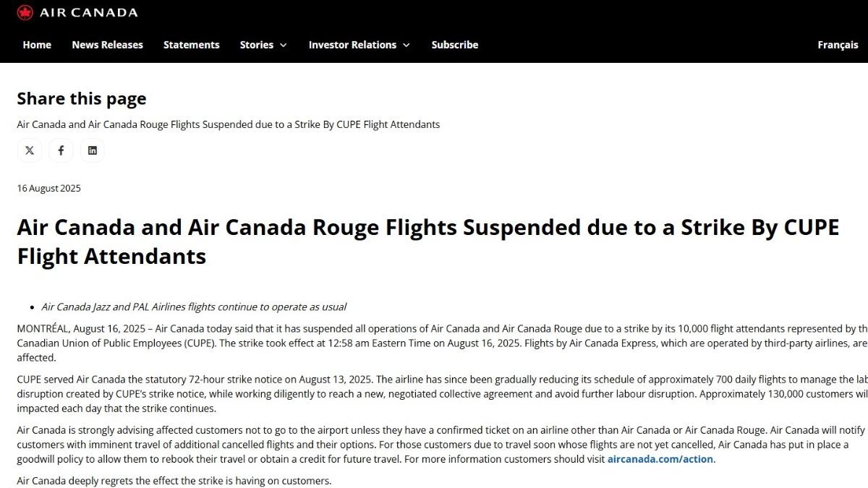Follow the aircanada.com/action link
The image size is (868, 488).
coord(660,459)
